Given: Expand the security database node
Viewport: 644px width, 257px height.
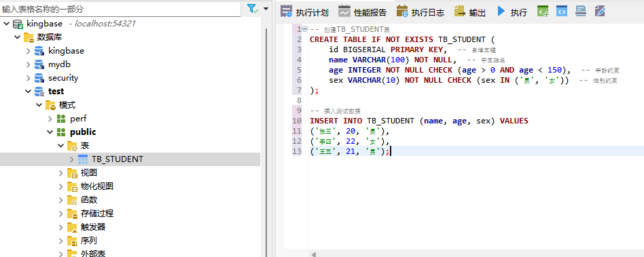Looking at the screenshot, I should tap(28, 78).
